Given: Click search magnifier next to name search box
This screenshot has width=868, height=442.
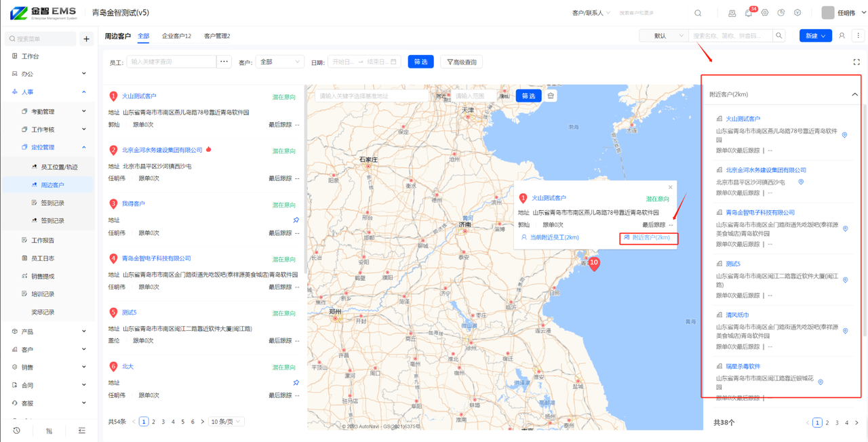Looking at the screenshot, I should pos(779,36).
